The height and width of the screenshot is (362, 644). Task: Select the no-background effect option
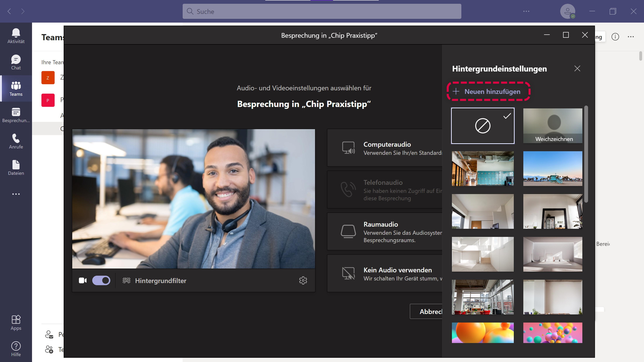point(483,126)
